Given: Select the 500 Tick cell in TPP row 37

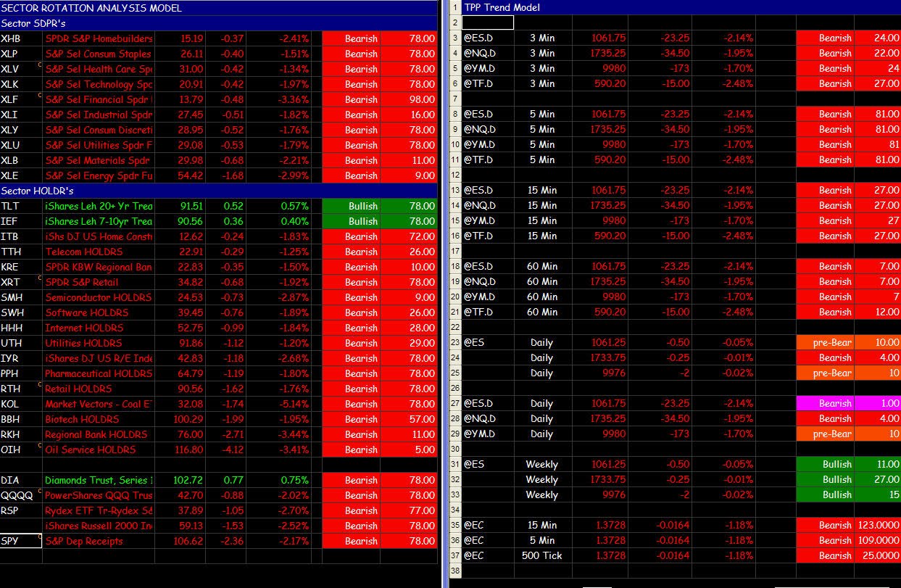Looking at the screenshot, I should point(541,555).
